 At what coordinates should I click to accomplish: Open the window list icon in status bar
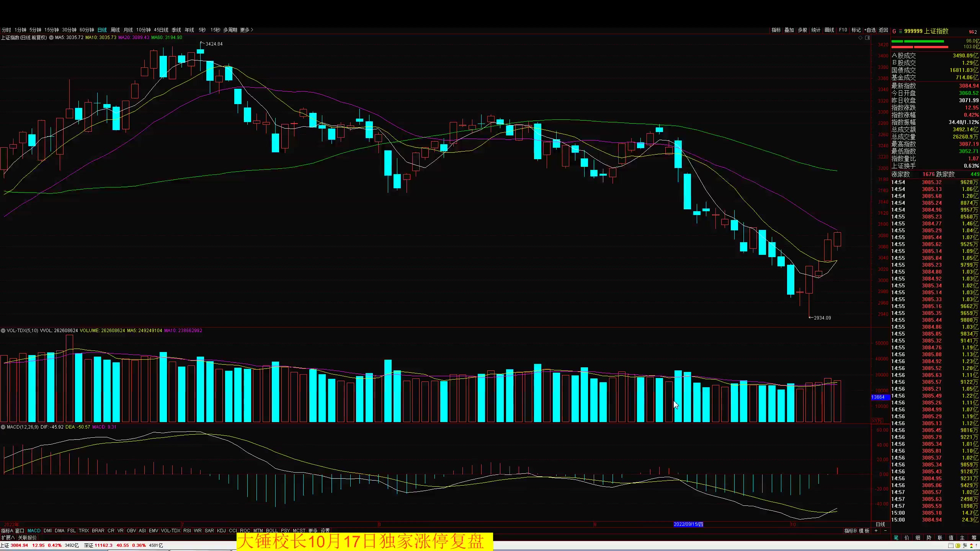(x=951, y=546)
